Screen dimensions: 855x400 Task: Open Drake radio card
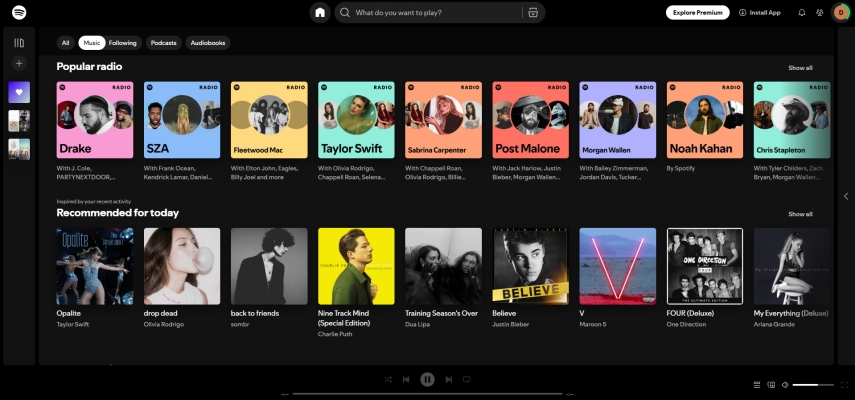point(95,120)
